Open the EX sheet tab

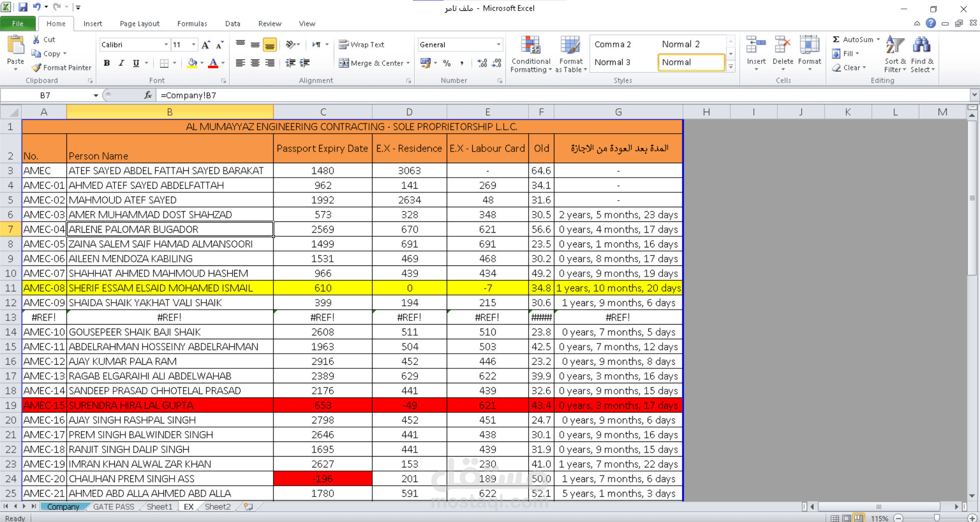189,507
